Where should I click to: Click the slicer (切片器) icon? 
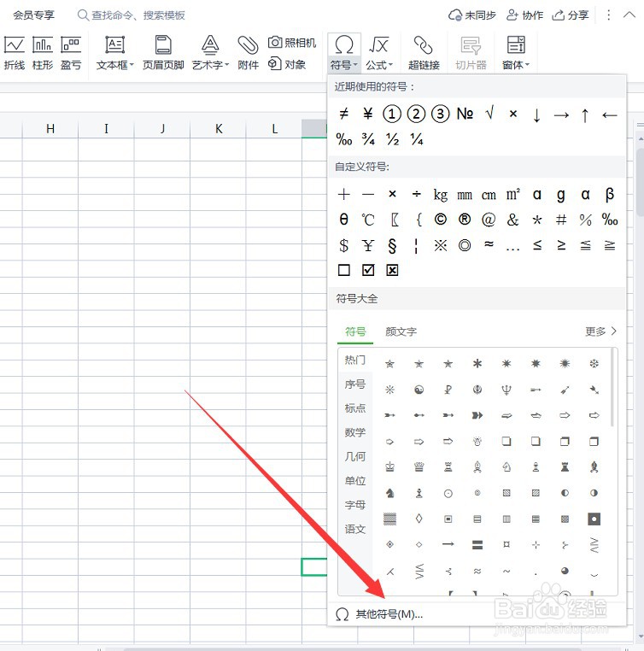click(x=471, y=53)
